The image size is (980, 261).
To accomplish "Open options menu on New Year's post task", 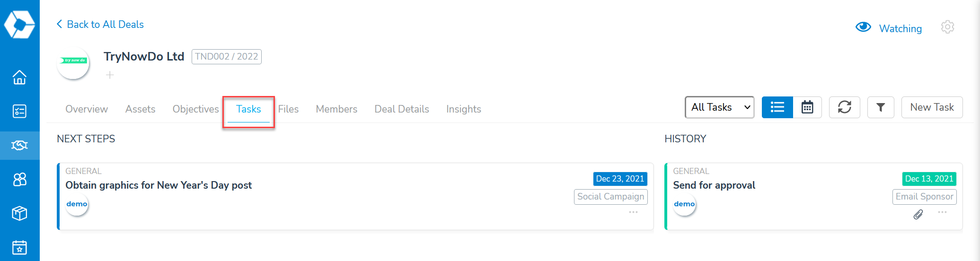I will pyautogui.click(x=633, y=212).
